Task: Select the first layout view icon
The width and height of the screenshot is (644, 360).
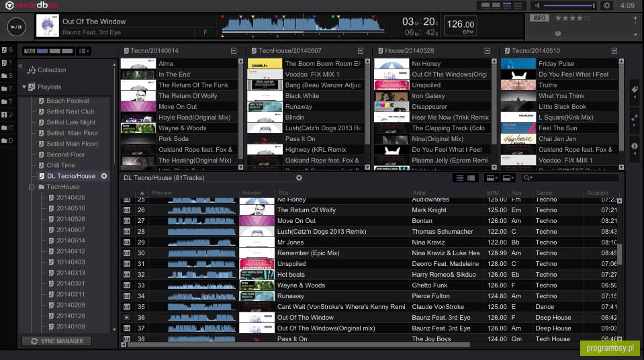Action: 486,5
